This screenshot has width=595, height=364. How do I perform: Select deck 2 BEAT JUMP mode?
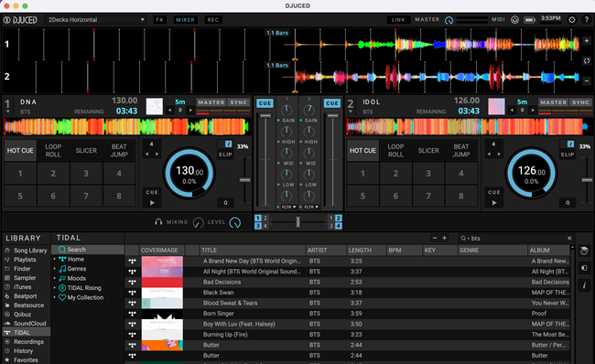pyautogui.click(x=461, y=151)
